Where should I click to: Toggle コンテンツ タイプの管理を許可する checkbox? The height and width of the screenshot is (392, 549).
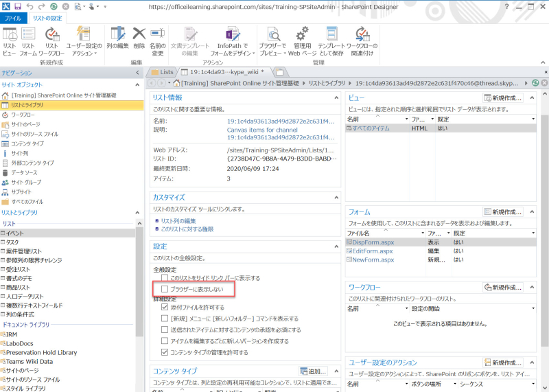tap(165, 352)
